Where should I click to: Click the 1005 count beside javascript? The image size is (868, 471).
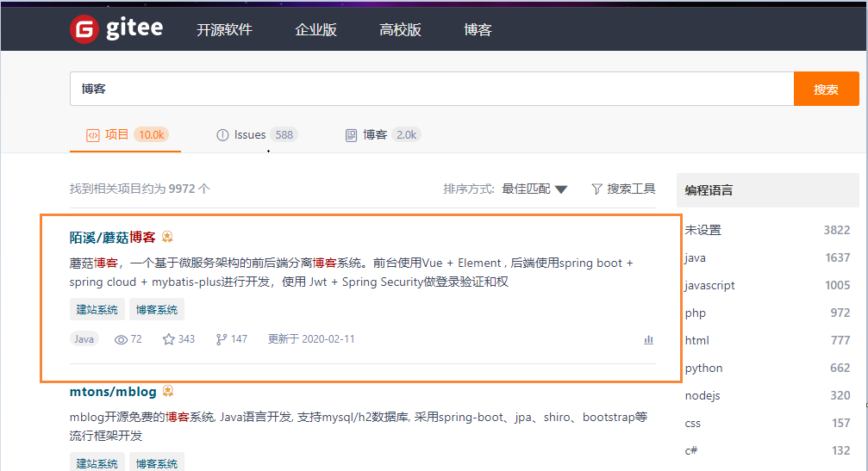point(838,285)
